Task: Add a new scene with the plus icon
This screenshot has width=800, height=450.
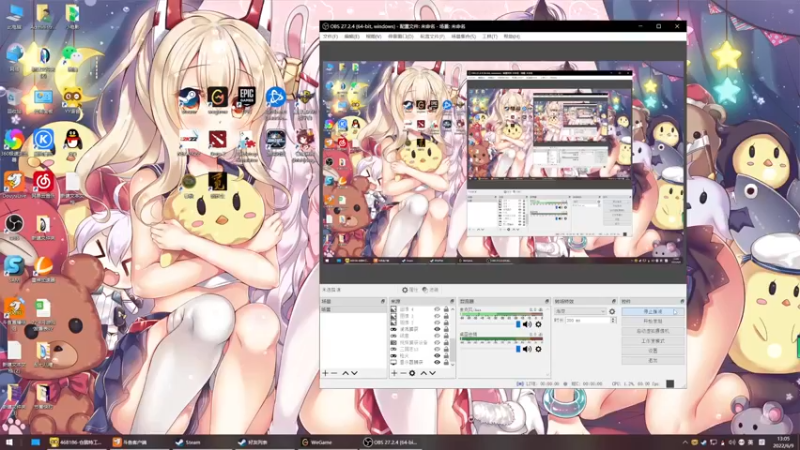Action: (326, 373)
